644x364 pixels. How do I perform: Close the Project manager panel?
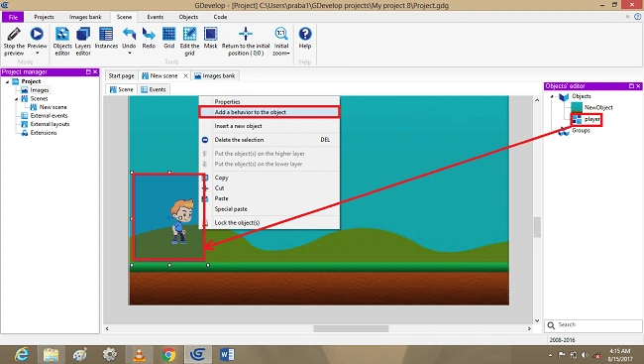95,72
